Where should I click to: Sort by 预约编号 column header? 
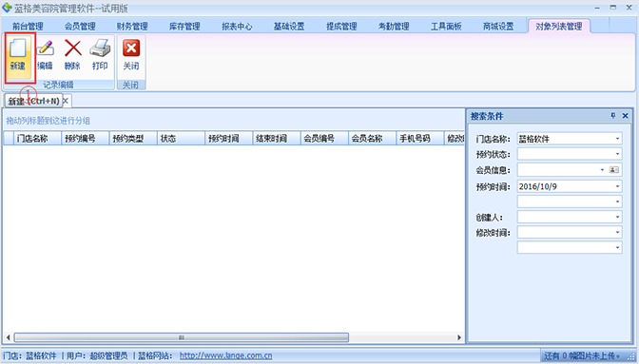click(x=86, y=139)
